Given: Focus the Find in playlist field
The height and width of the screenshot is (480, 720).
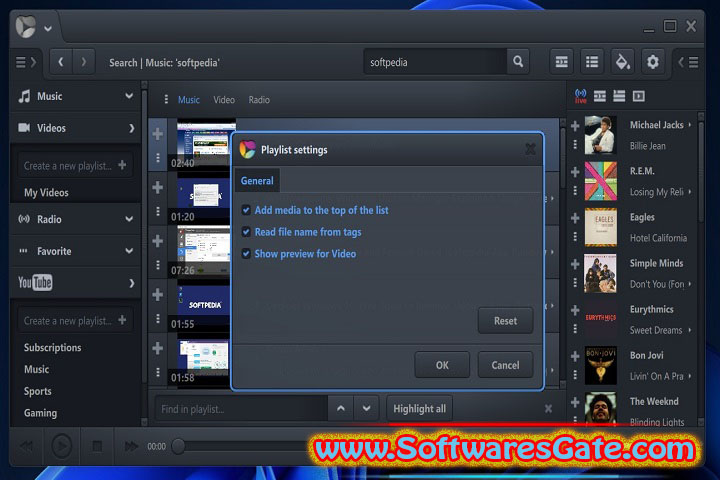Looking at the screenshot, I should (x=241, y=408).
